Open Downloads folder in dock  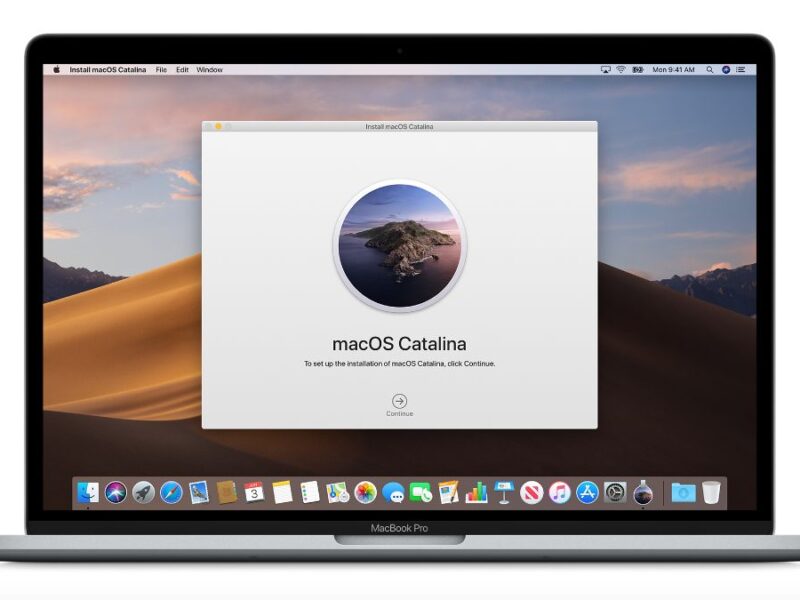(683, 493)
